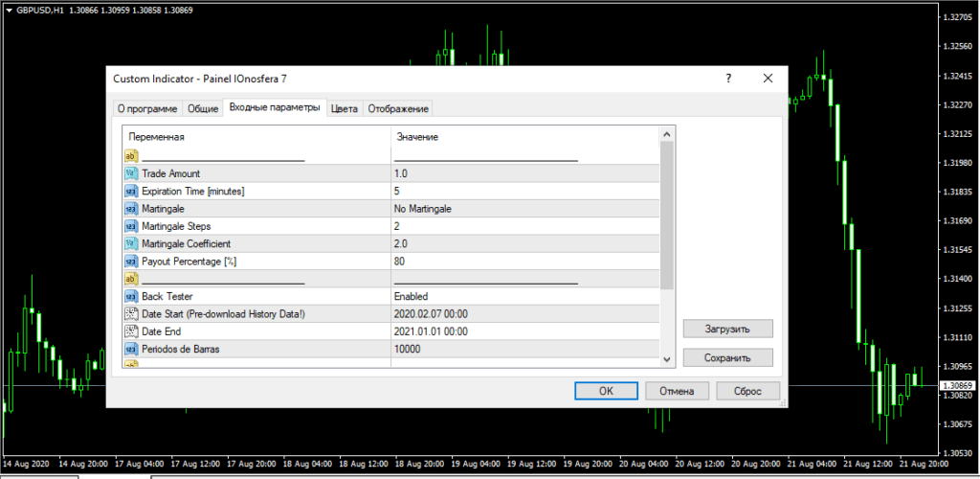Open the 'Отображение' tab
Image resolution: width=980 pixels, height=479 pixels.
tap(398, 109)
